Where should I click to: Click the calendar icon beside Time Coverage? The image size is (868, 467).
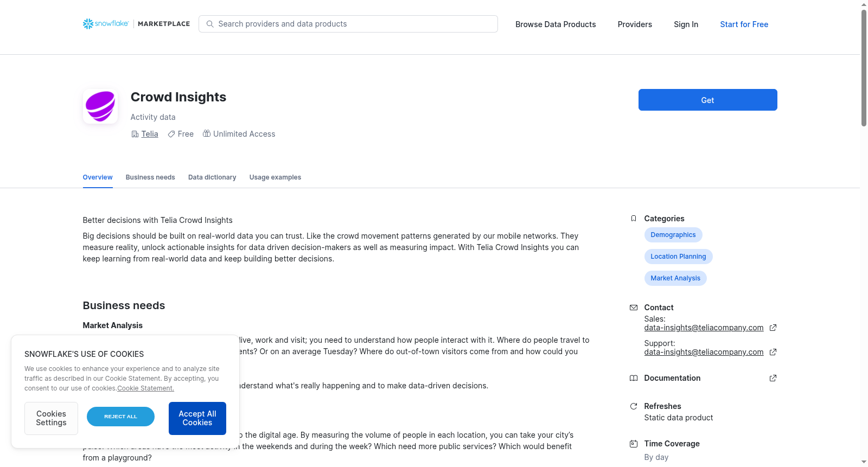pos(633,444)
